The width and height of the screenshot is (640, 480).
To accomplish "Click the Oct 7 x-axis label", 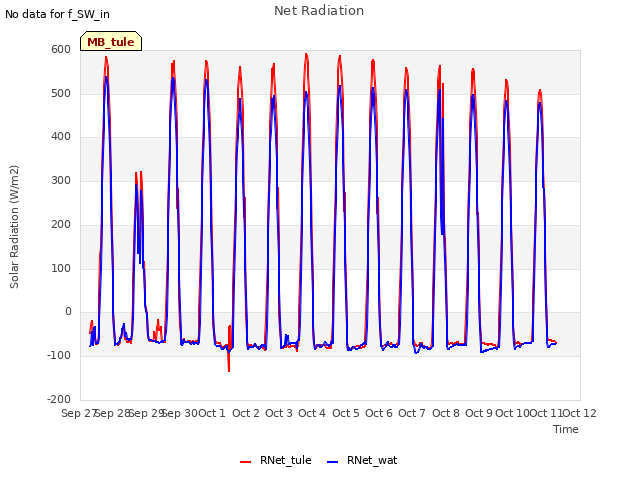I will 412,413.
